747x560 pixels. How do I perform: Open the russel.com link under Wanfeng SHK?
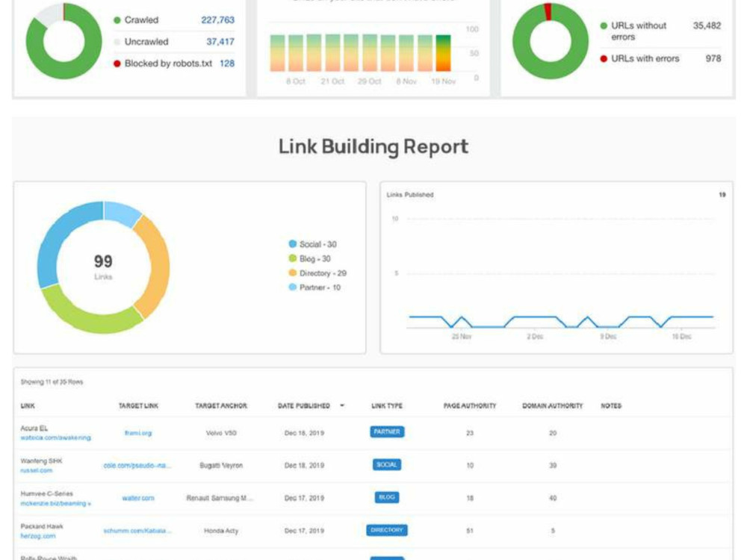36,470
